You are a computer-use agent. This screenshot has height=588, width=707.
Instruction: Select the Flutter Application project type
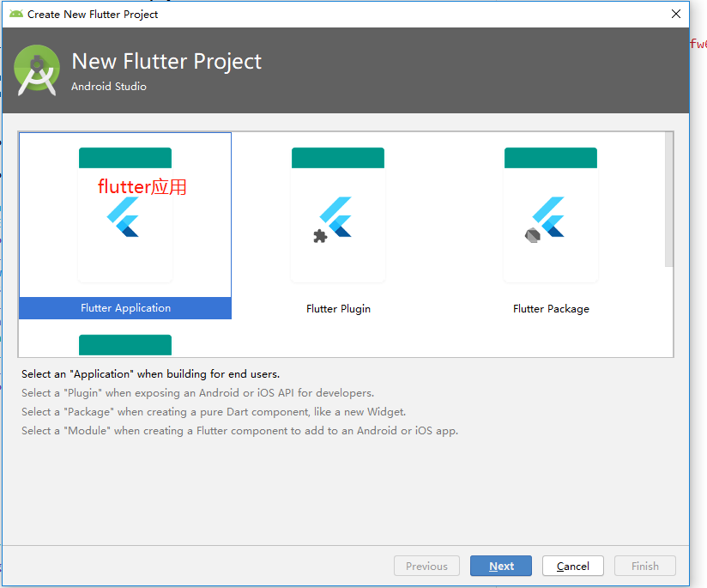125,226
